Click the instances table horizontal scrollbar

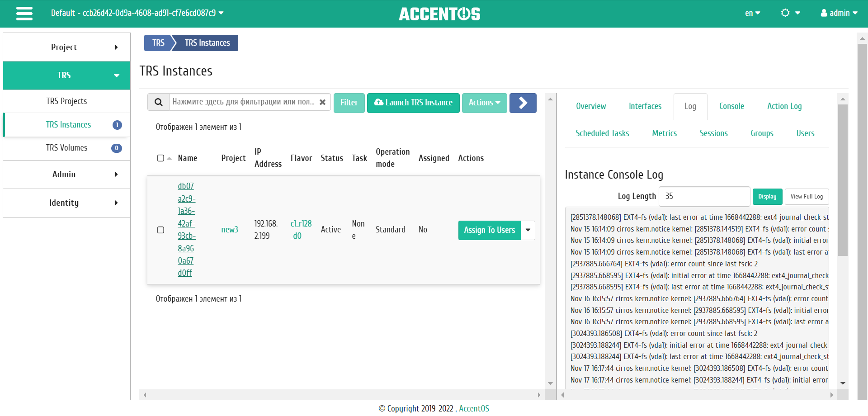click(342, 395)
